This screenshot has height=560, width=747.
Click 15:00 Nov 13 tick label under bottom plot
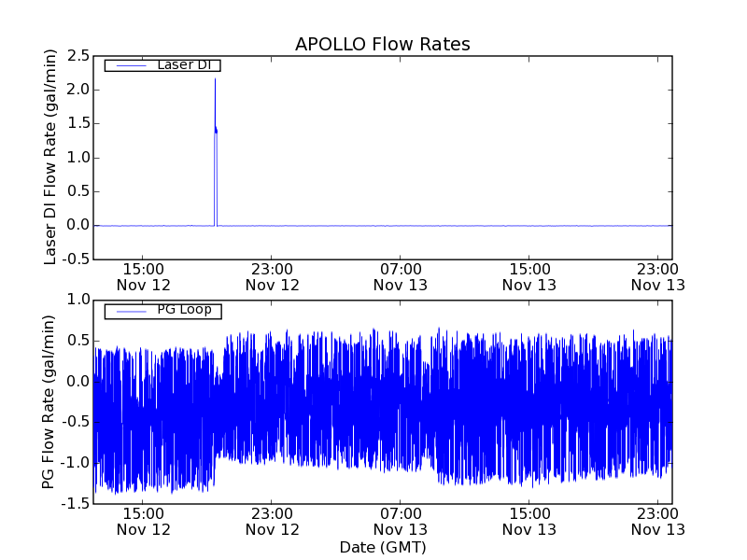click(x=529, y=521)
